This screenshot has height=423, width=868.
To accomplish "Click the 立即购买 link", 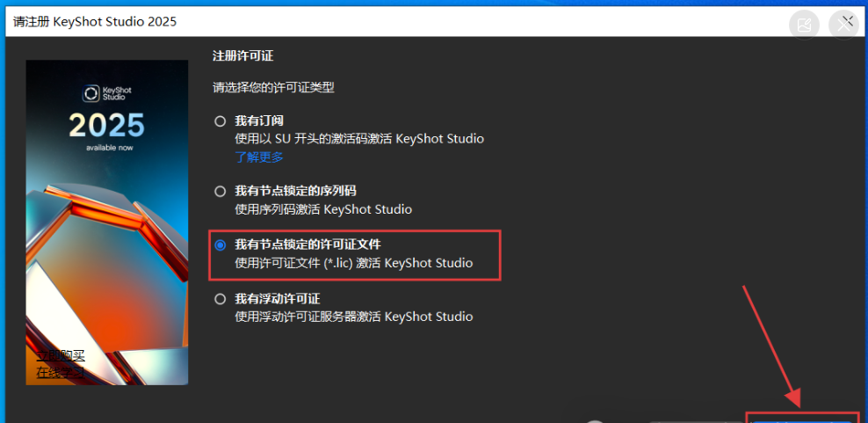I will pos(61,355).
